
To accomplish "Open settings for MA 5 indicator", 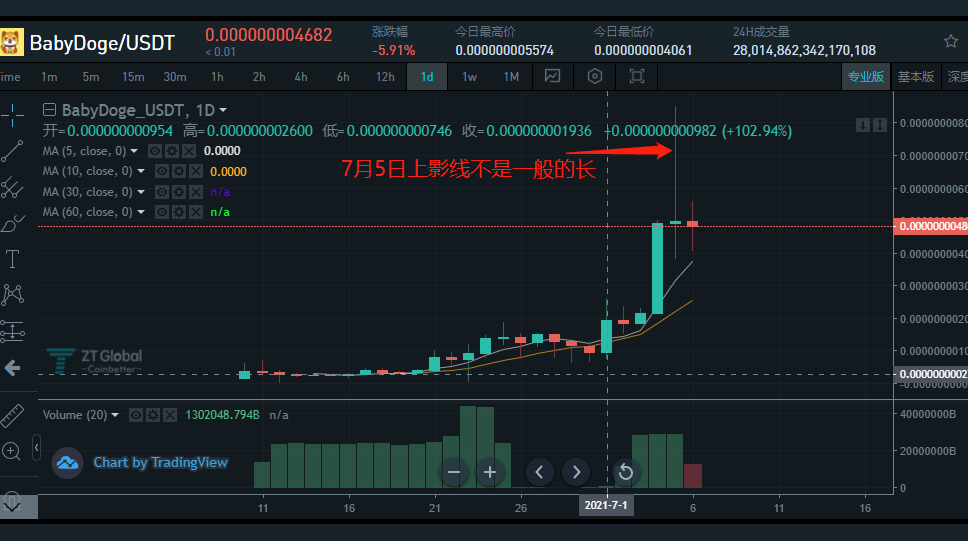I will (x=172, y=151).
